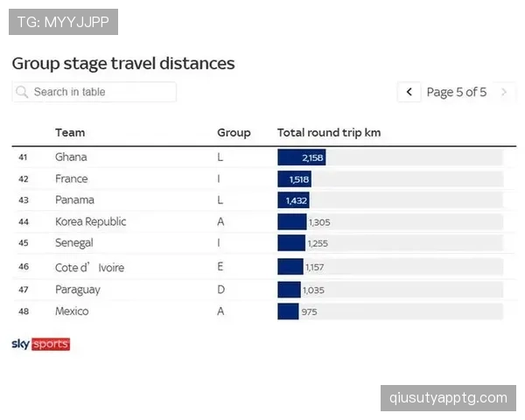Click the search magnifier icon
The height and width of the screenshot is (420, 525).
click(x=22, y=92)
